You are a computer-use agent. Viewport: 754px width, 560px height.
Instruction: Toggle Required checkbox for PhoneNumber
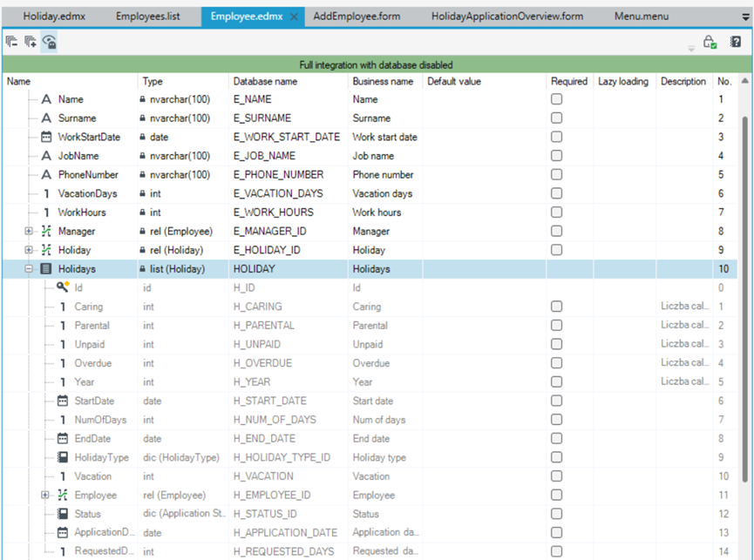click(556, 174)
